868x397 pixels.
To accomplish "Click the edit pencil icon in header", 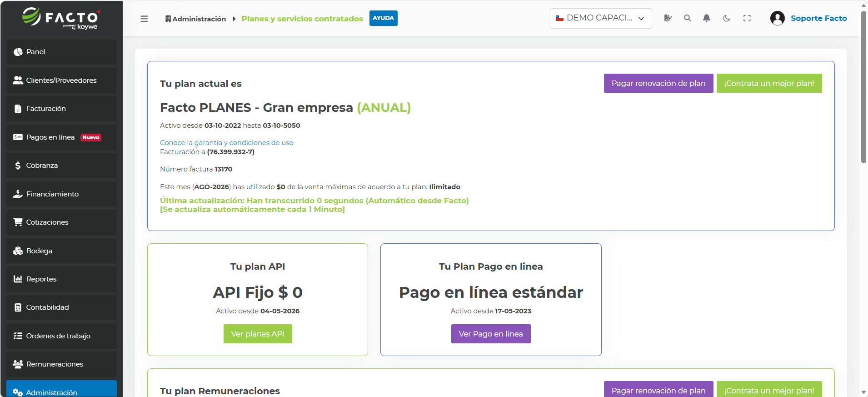I will click(x=668, y=18).
